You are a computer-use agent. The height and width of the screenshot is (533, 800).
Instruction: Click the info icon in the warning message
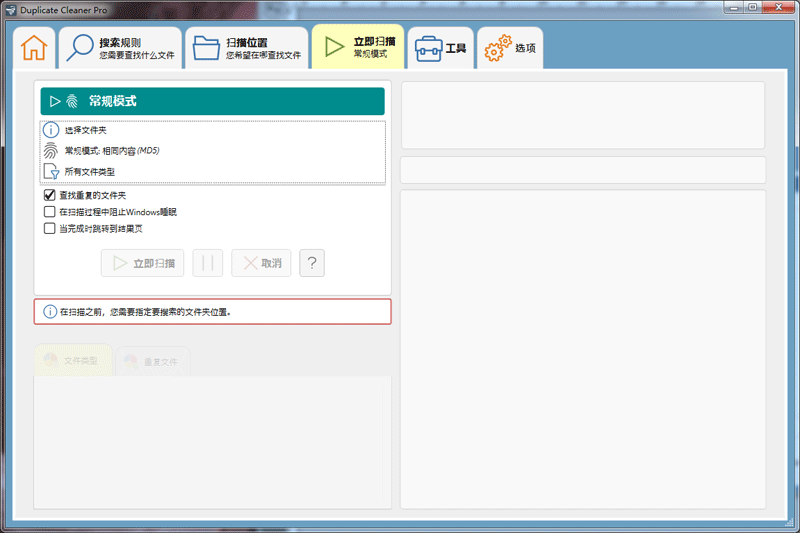(50, 312)
